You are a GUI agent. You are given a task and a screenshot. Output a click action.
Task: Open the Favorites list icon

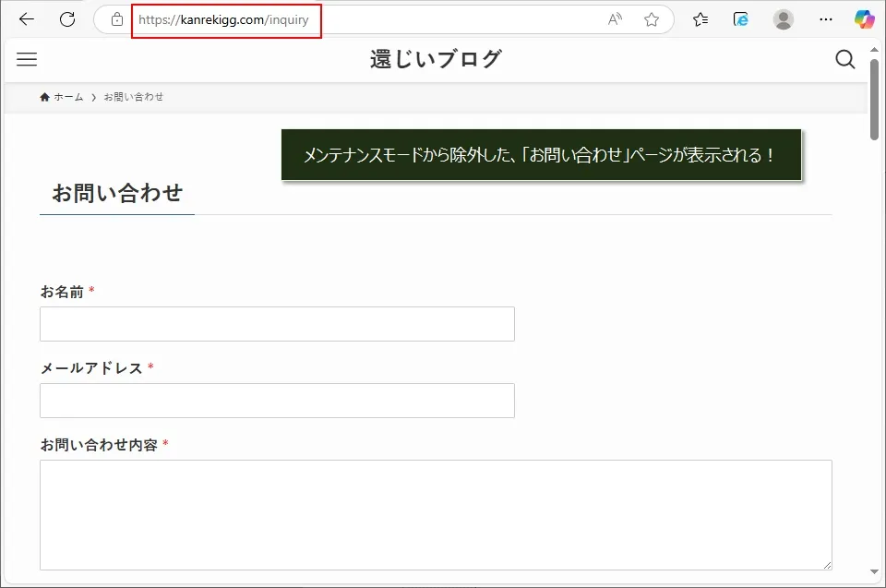700,19
